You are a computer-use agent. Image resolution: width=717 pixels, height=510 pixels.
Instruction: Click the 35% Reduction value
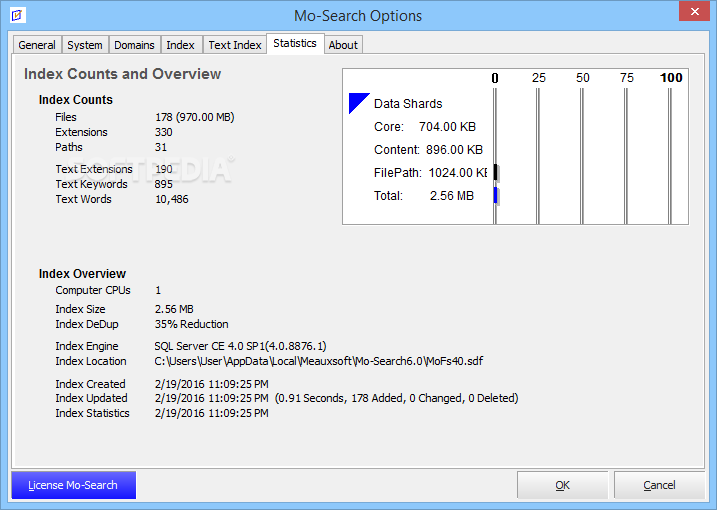click(192, 324)
